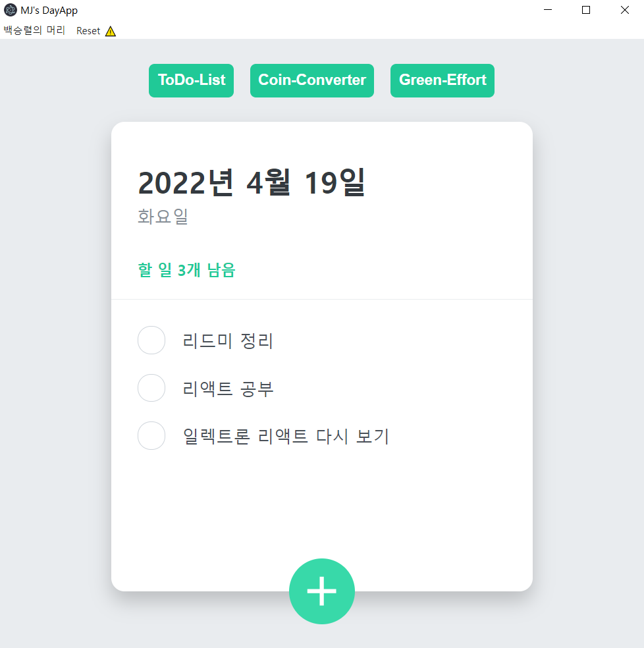Screen dimensions: 644x648
Task: Select the '리드미 정리' task text
Action: [227, 340]
